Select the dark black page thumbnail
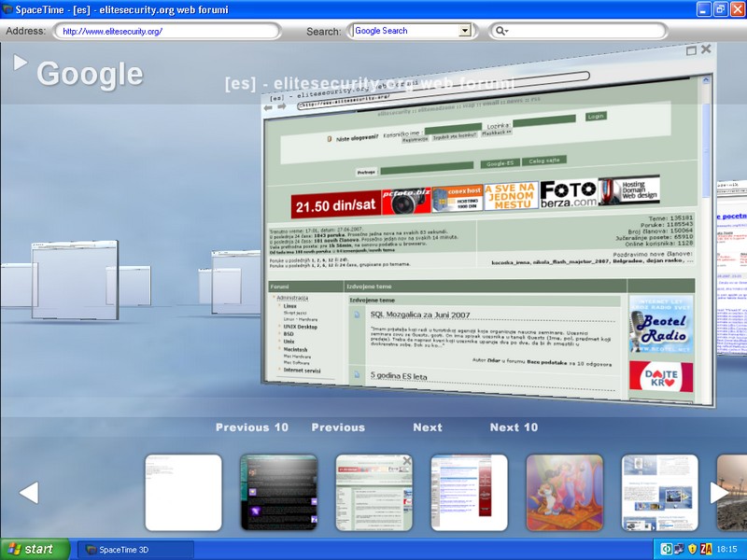 click(278, 493)
